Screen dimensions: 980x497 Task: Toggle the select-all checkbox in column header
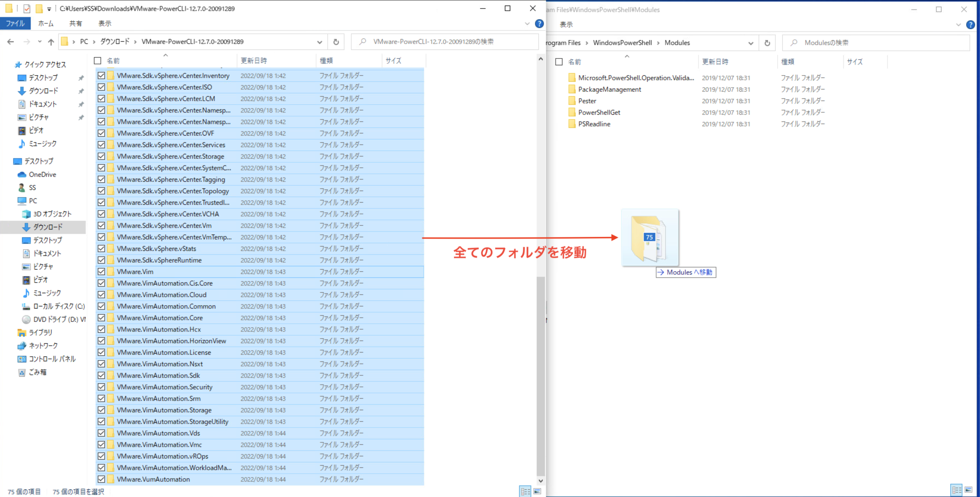[97, 60]
